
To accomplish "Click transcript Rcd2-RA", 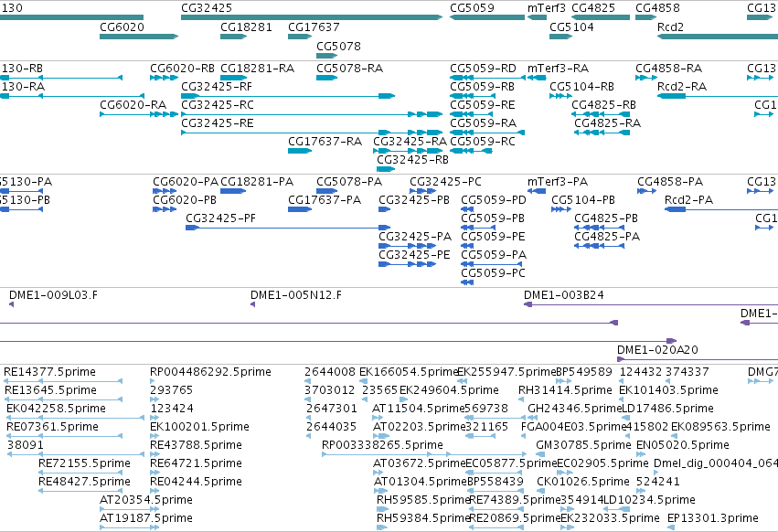I will click(682, 87).
